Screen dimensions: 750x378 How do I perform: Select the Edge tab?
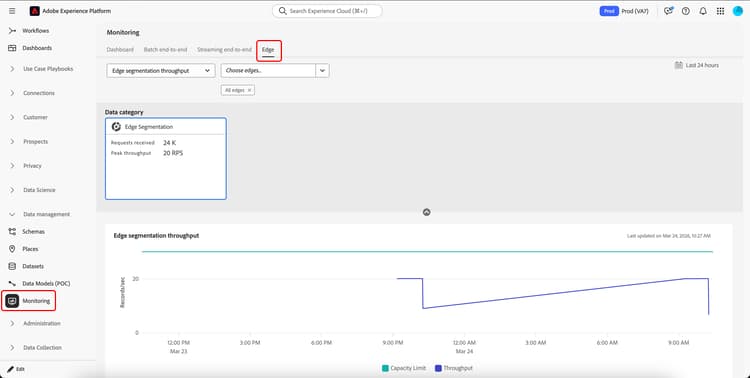pos(268,50)
